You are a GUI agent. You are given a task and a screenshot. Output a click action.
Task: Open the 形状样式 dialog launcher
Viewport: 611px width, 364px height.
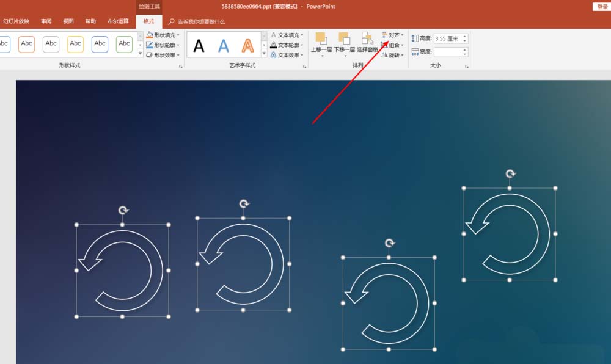click(180, 67)
